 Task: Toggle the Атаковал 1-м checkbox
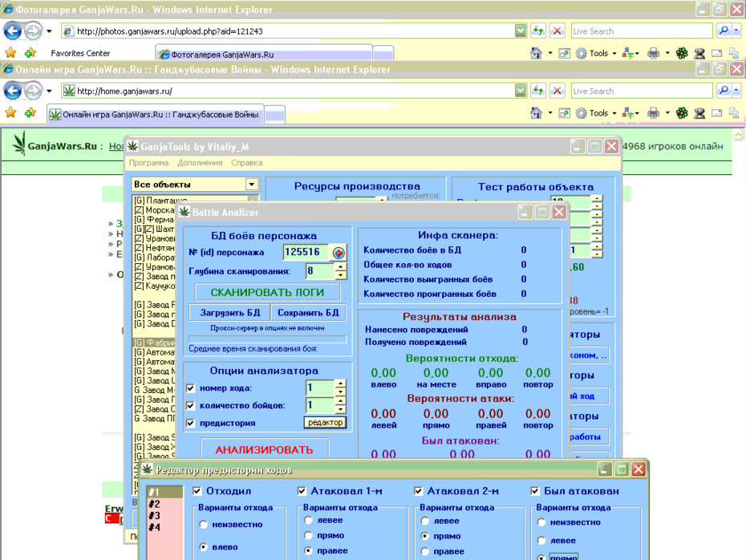click(302, 491)
